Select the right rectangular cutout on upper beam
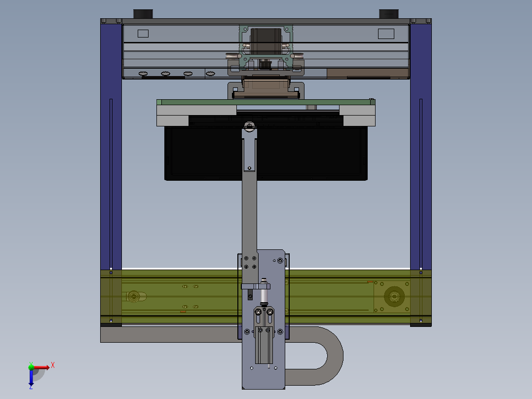 coord(386,34)
